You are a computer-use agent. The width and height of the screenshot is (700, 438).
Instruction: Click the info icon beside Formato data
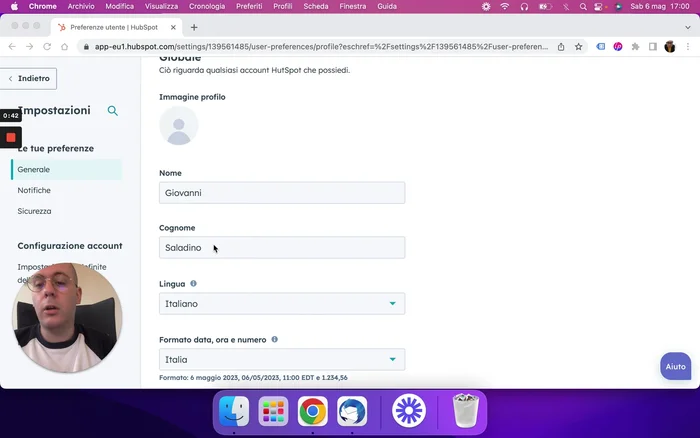pos(275,339)
